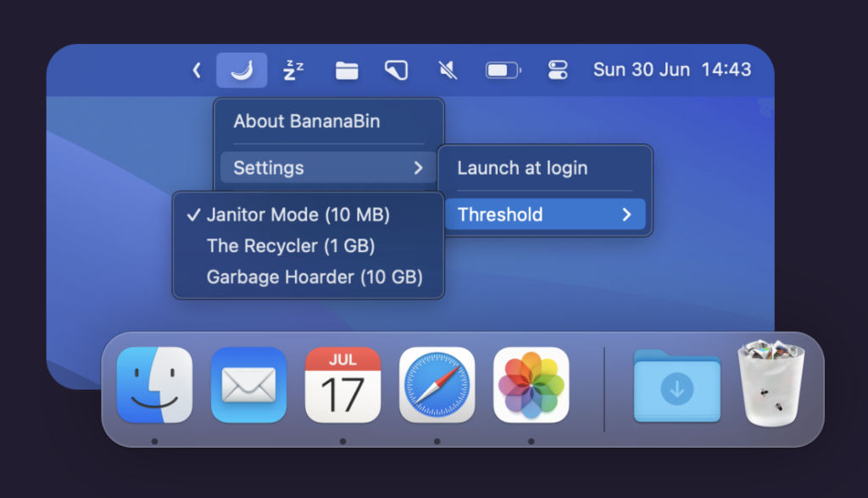Image resolution: width=868 pixels, height=498 pixels.
Task: Open Control Center from menu bar
Action: click(x=557, y=70)
